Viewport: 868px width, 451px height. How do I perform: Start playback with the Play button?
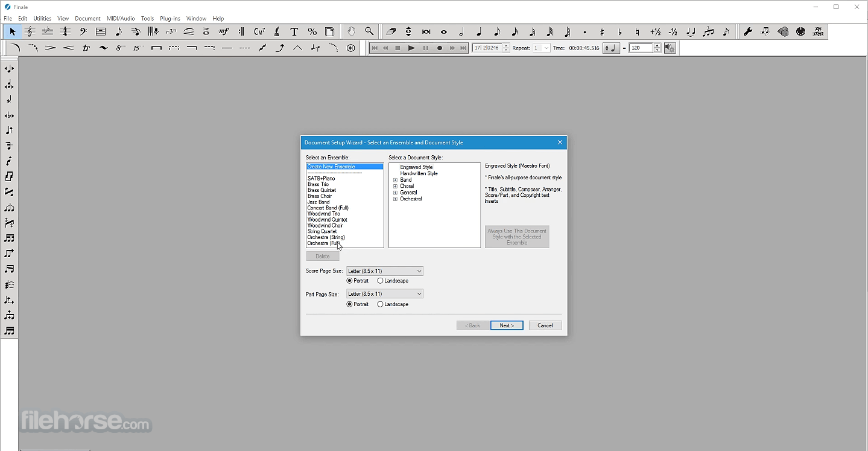[411, 48]
